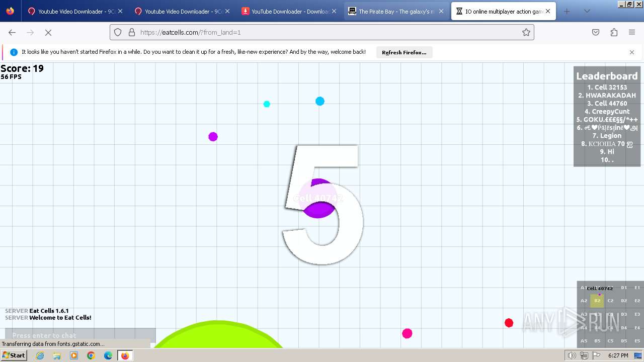Open the Windows Start menu
Screen dimensions: 644x362
tap(14, 355)
